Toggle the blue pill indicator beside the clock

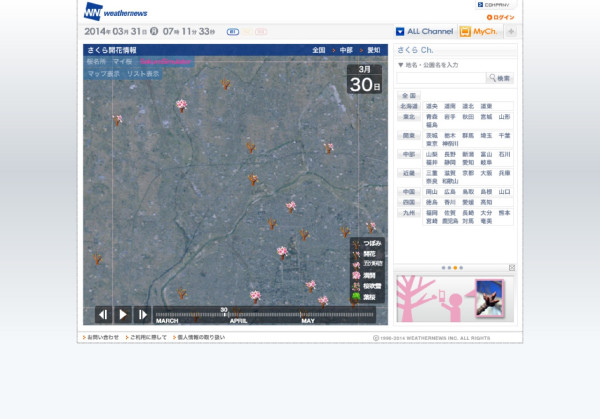pos(233,32)
